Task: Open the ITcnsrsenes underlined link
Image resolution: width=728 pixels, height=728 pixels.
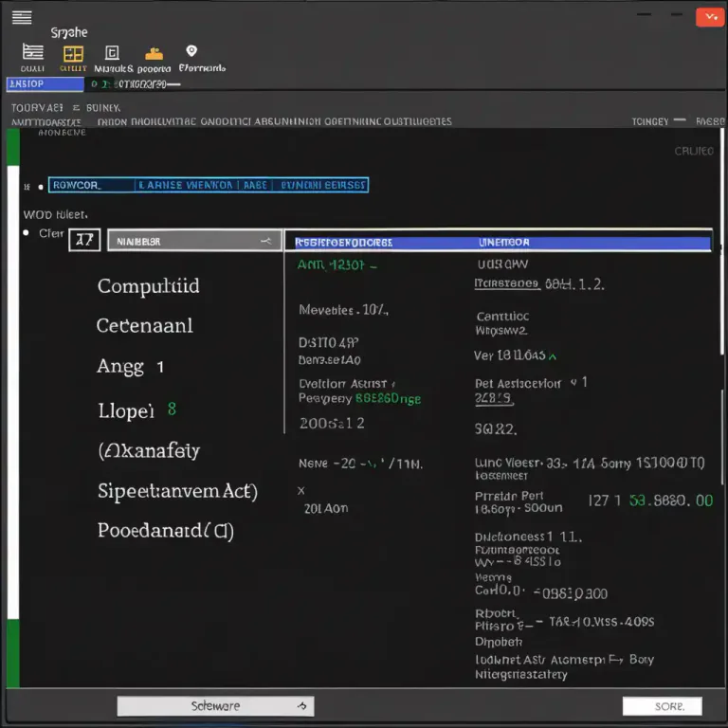Action: (507, 283)
